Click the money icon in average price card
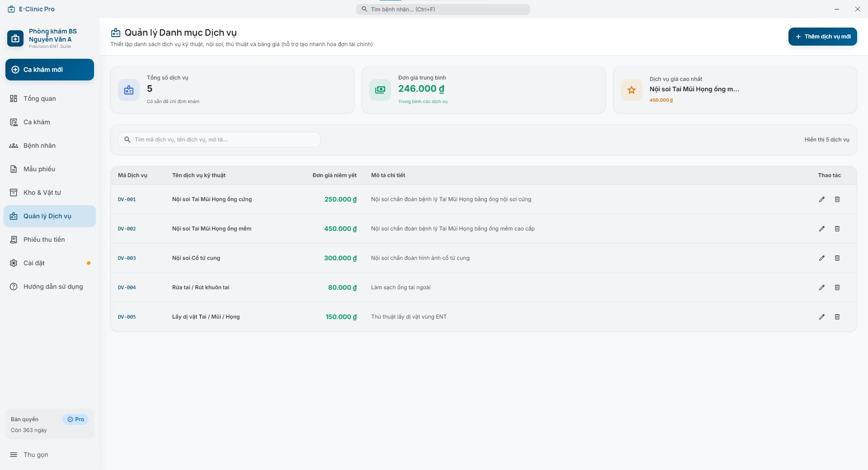868x470 pixels. tap(380, 90)
